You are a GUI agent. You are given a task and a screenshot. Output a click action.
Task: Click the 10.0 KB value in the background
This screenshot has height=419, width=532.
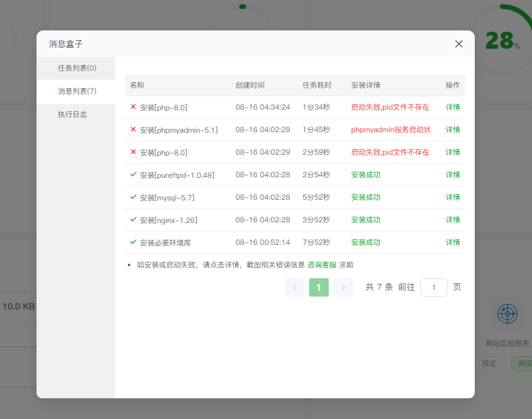19,306
